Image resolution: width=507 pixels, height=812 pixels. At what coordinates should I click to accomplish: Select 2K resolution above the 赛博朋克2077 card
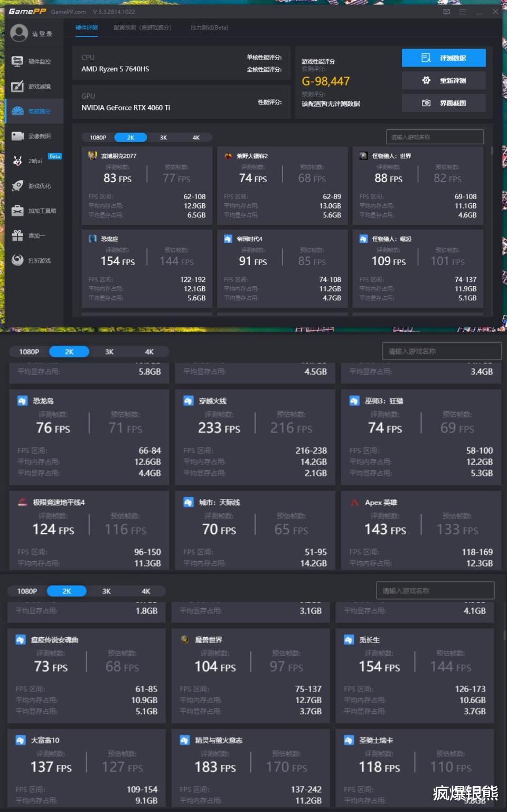(130, 137)
